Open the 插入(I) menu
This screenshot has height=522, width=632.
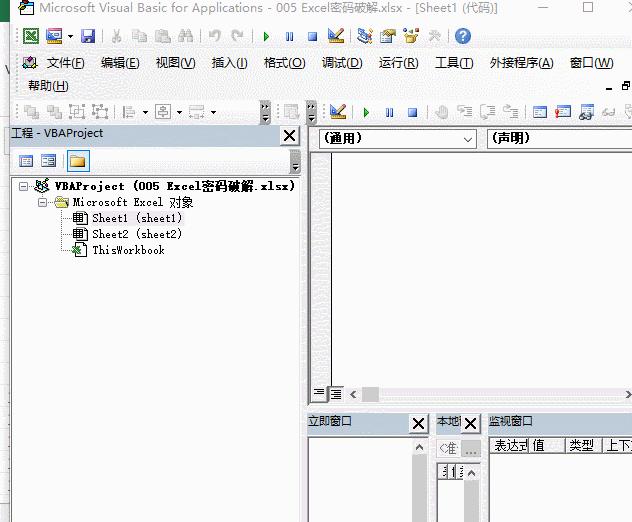229,63
